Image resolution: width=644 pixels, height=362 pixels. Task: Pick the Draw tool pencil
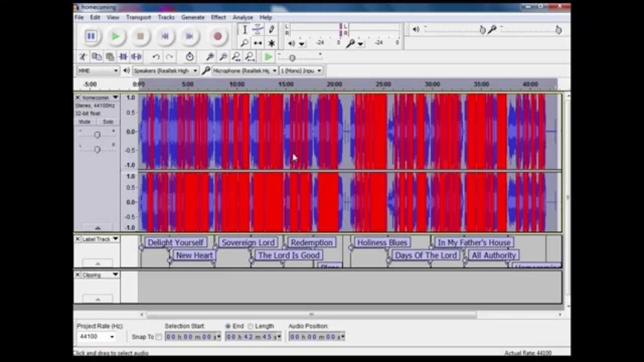click(x=272, y=29)
